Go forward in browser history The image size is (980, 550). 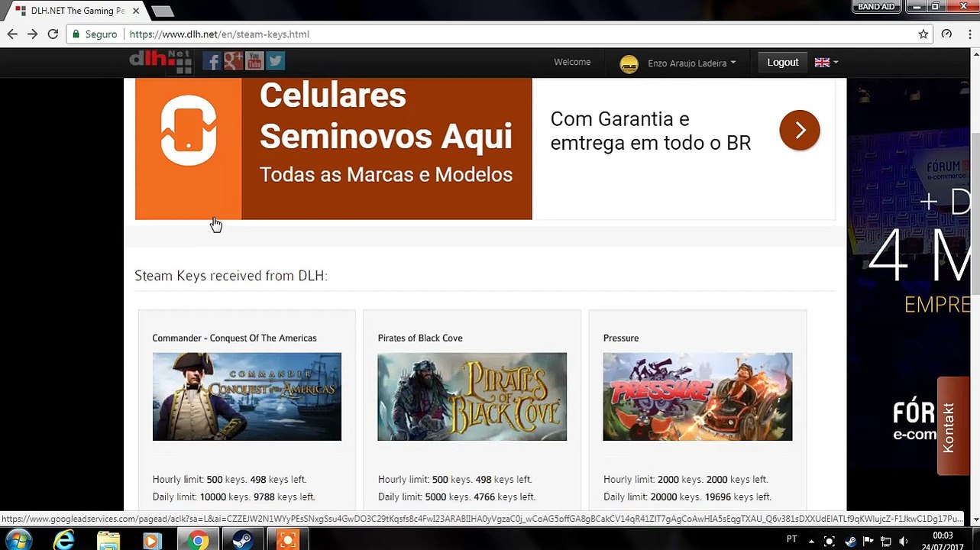tap(32, 34)
